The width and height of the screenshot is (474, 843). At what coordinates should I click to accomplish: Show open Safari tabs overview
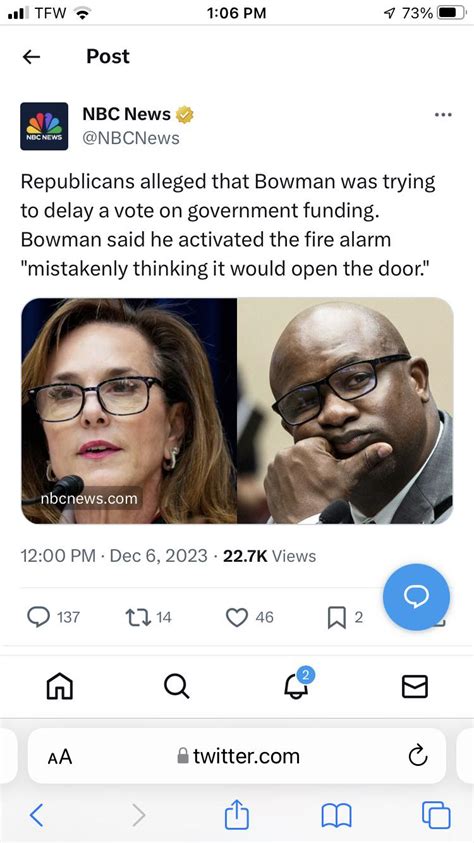tap(436, 815)
